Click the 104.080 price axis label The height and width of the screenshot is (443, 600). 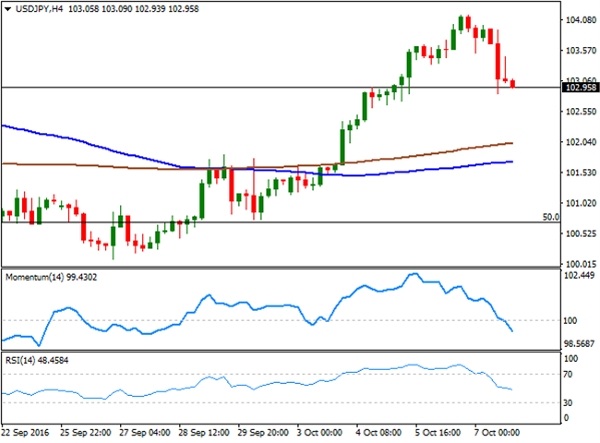tap(581, 20)
